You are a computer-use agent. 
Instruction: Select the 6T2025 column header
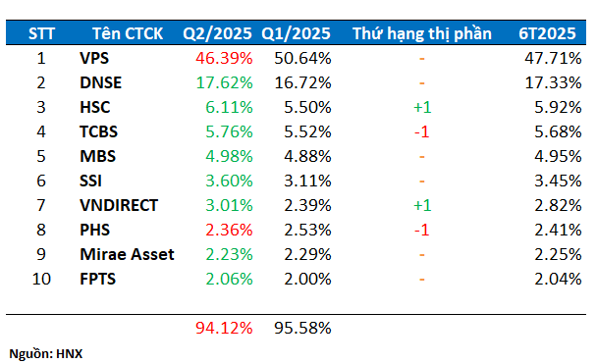pos(547,33)
